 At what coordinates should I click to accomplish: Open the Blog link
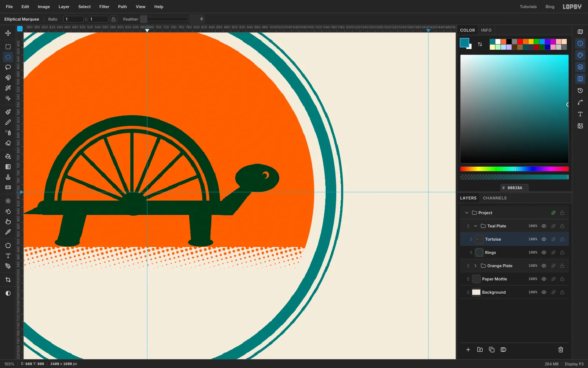(x=550, y=7)
